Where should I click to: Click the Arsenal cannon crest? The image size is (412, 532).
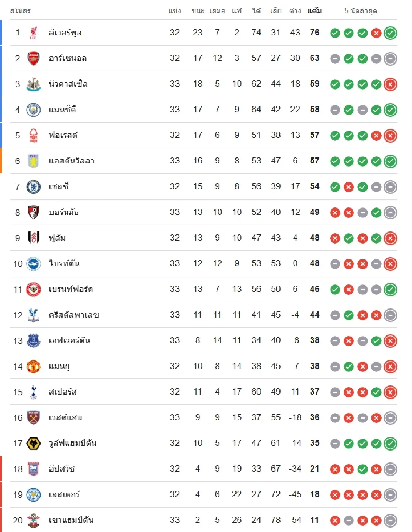coord(33,58)
